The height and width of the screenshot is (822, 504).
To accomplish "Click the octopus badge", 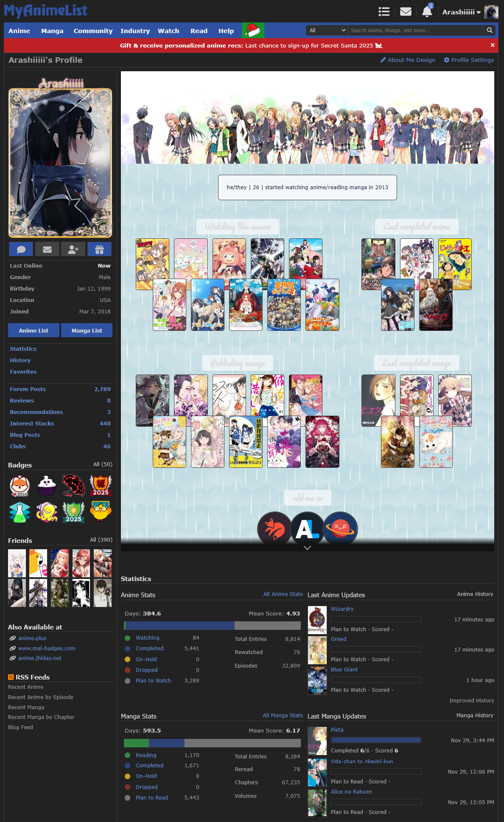I will click(x=47, y=512).
